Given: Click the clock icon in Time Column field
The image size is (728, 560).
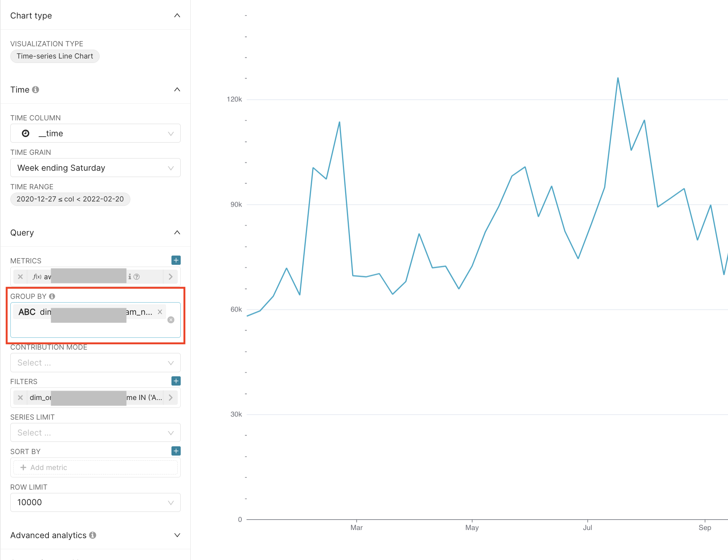Looking at the screenshot, I should point(26,133).
